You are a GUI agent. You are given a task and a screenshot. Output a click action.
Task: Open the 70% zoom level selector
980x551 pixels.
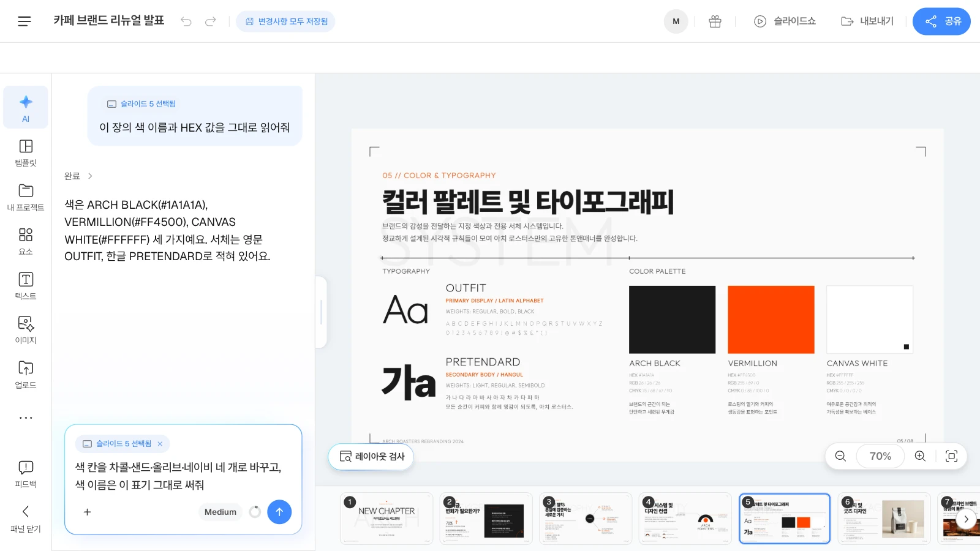tap(880, 456)
